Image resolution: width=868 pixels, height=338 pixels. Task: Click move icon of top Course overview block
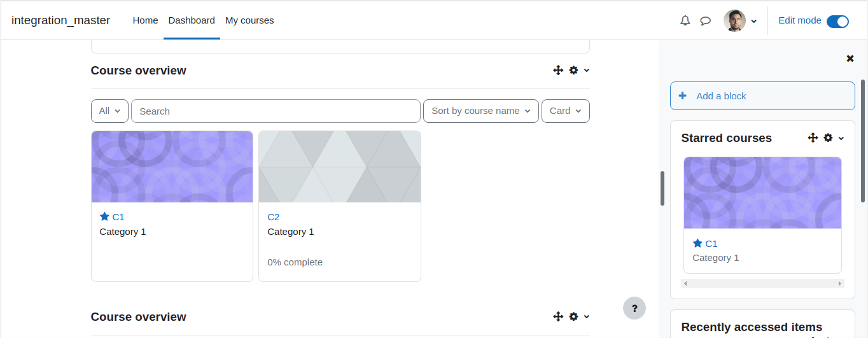coord(558,70)
